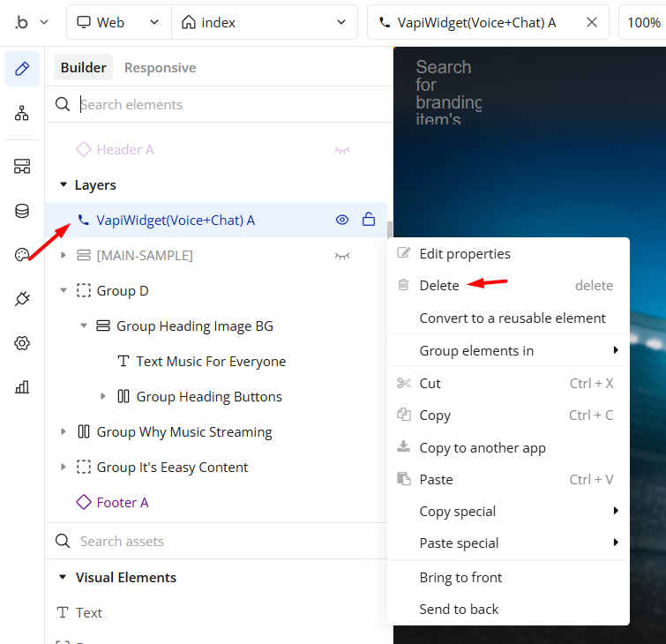Click the Group It's Eeasy Content icon
Image resolution: width=666 pixels, height=644 pixels.
coord(84,467)
